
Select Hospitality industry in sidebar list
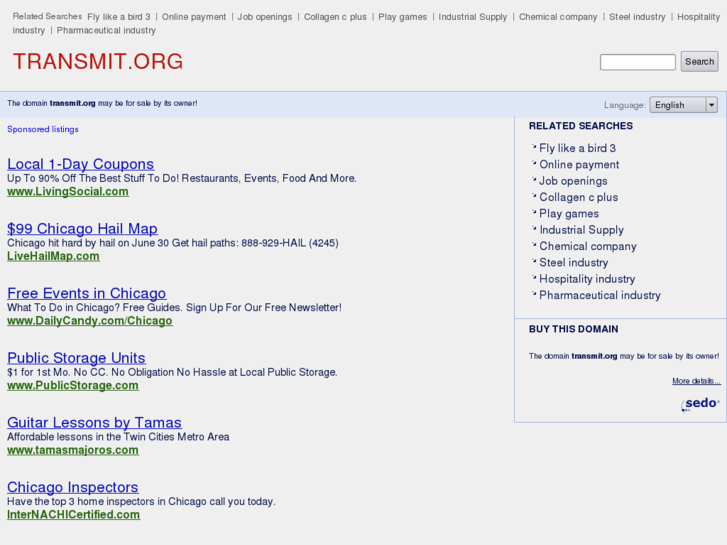[x=587, y=279]
